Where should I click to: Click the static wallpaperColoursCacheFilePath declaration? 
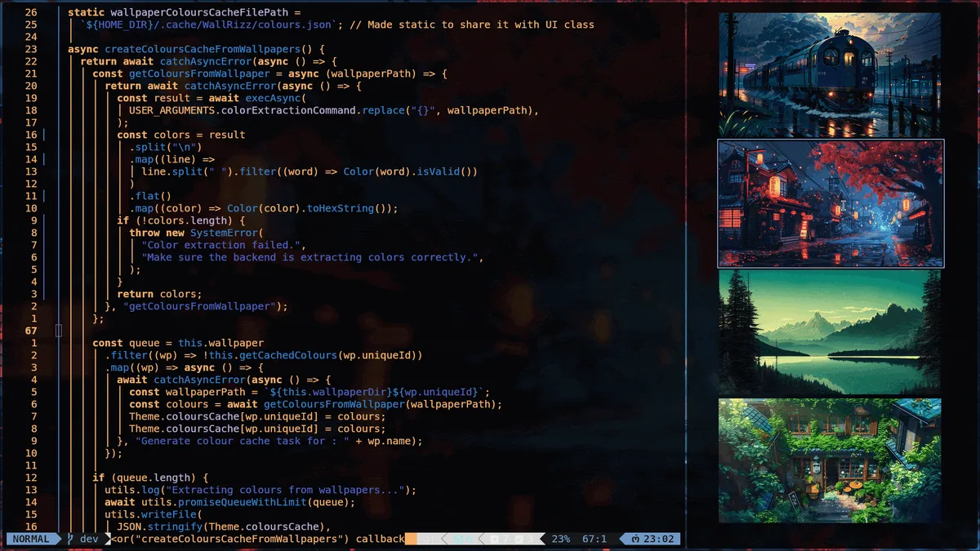[185, 12]
